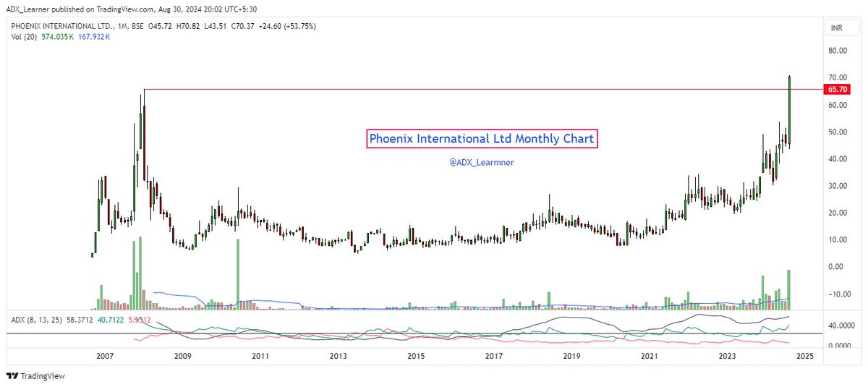Click the 60.00 price axis label

tap(838, 105)
